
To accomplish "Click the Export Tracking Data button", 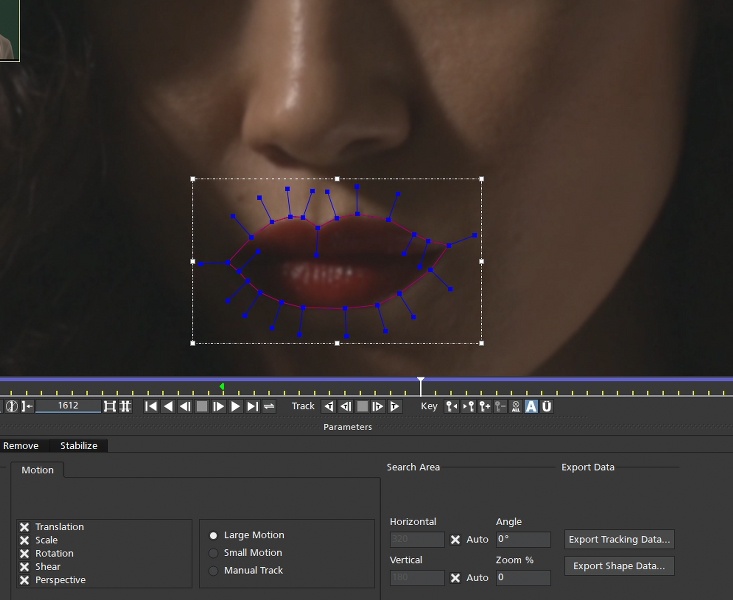I will click(x=619, y=539).
